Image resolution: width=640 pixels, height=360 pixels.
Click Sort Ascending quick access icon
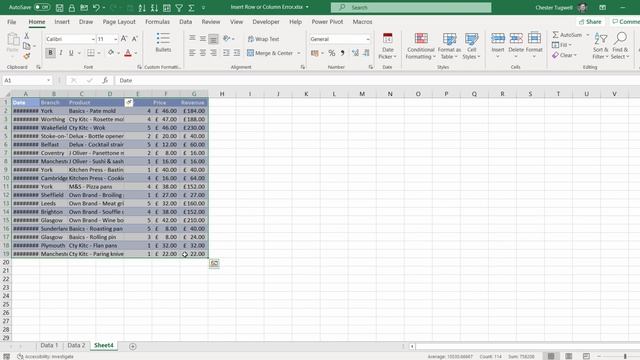coord(142,7)
